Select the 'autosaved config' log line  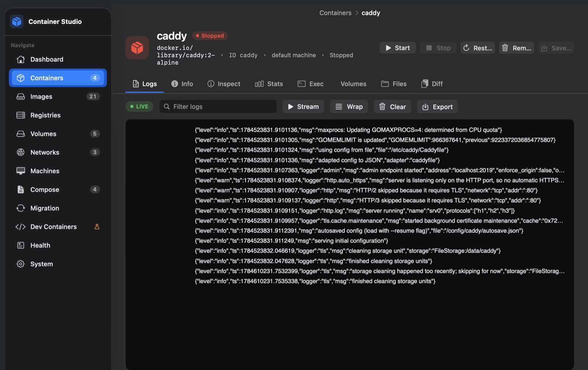(359, 231)
